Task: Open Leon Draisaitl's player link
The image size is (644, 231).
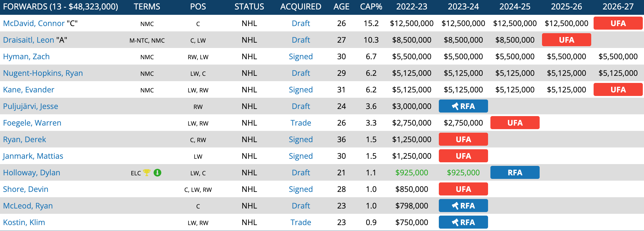Action: point(28,40)
